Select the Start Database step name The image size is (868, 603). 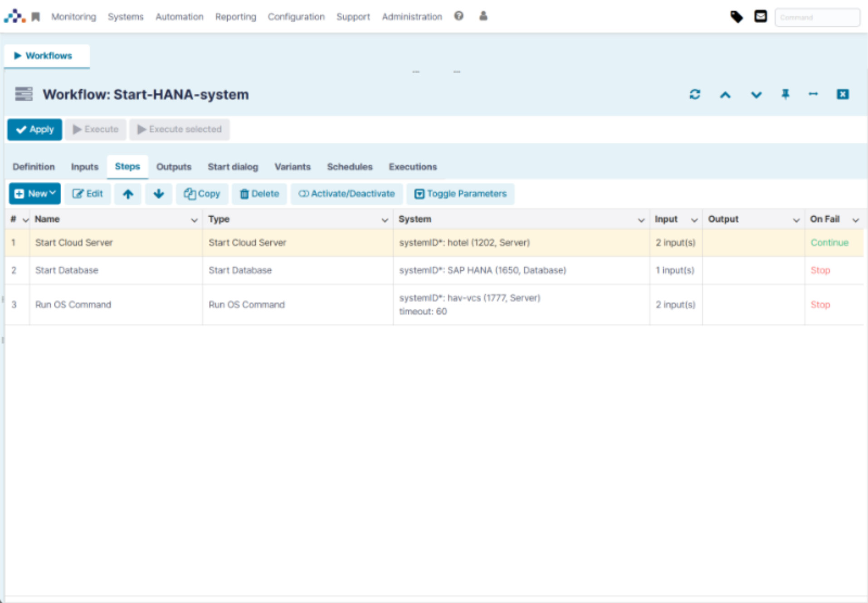tap(67, 270)
